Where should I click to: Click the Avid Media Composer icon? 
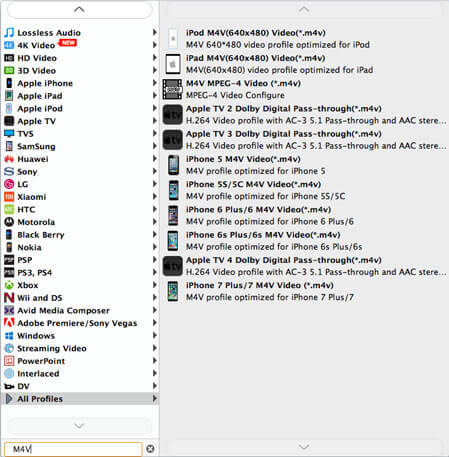[x=9, y=311]
